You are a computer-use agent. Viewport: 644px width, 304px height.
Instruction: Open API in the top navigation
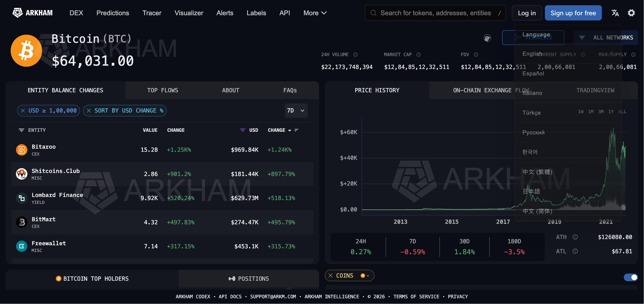point(285,13)
